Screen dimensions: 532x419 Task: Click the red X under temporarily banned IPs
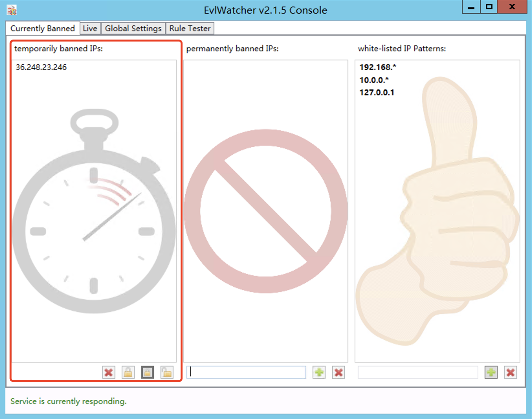[x=109, y=372]
